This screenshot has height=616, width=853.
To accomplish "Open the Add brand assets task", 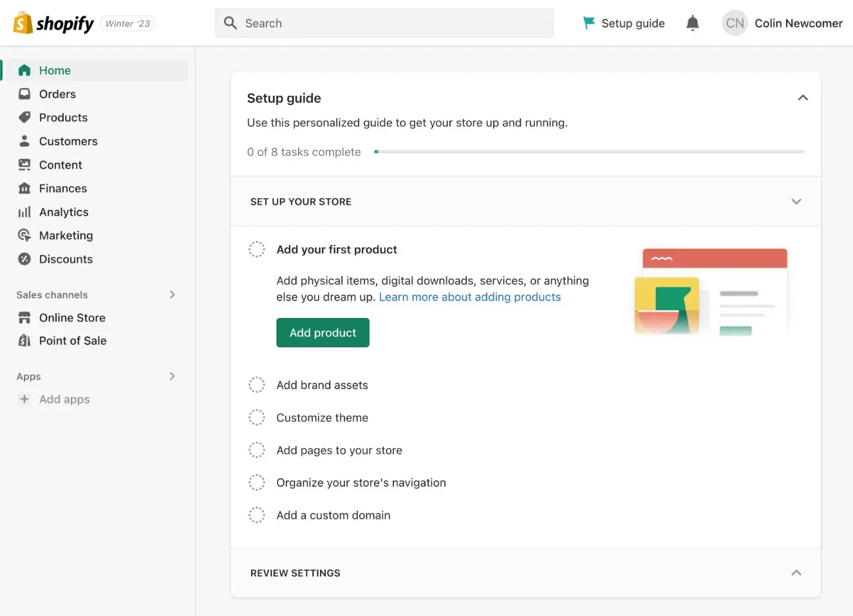I will coord(322,385).
